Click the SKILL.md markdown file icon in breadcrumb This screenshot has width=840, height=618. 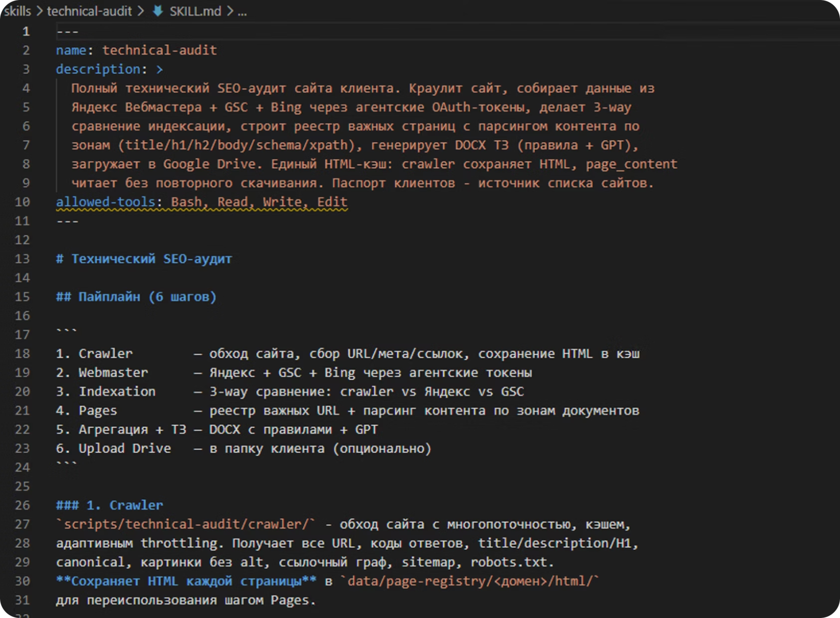tap(158, 11)
